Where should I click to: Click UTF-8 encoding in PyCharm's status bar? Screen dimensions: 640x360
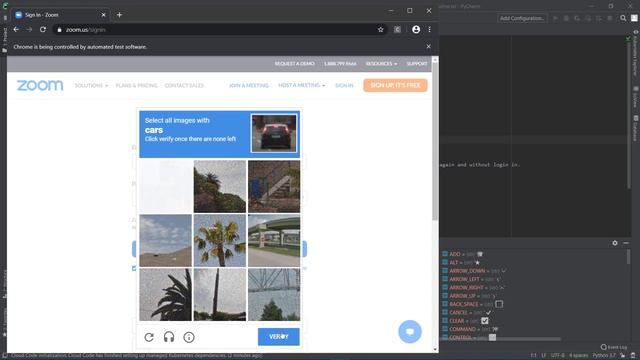558,356
